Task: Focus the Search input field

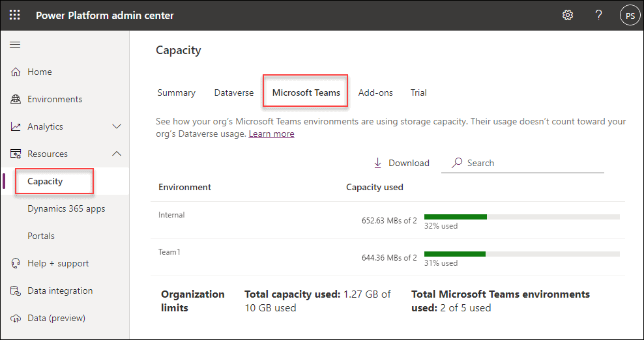Action: (x=522, y=163)
